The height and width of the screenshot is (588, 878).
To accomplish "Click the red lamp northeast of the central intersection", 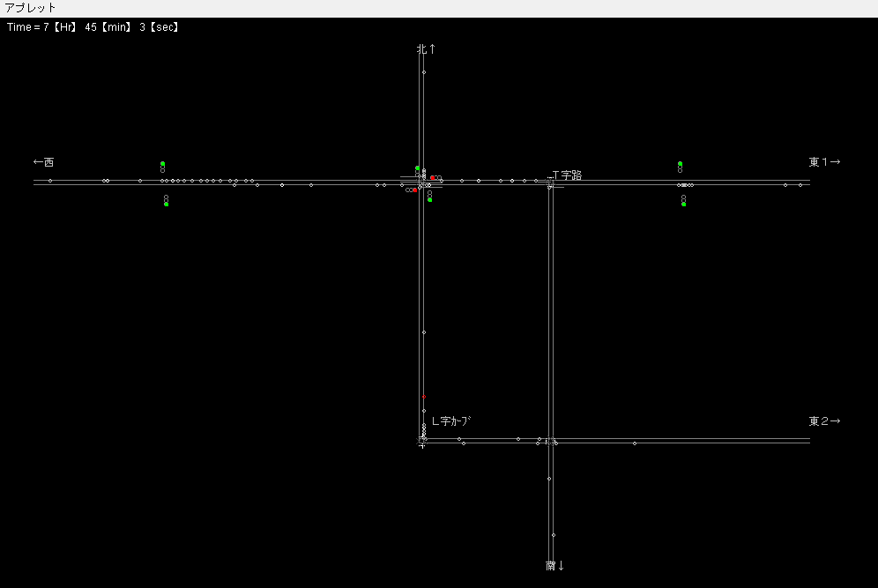I will pos(432,177).
